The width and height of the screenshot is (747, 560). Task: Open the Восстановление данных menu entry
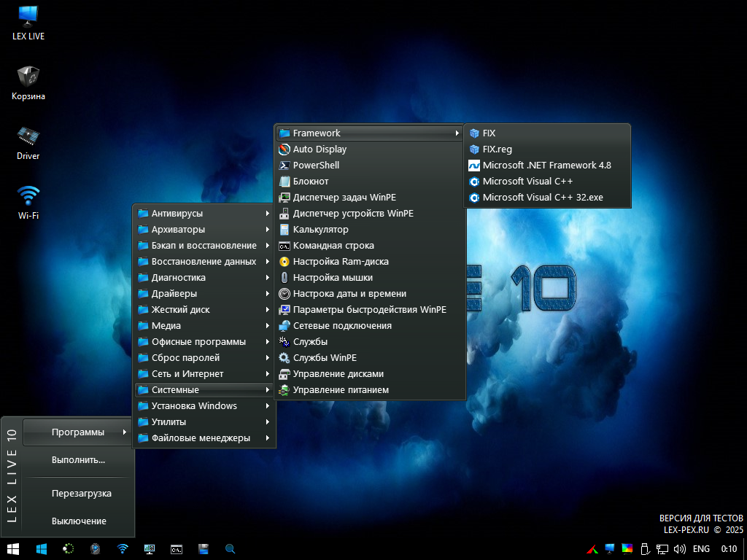pyautogui.click(x=204, y=262)
